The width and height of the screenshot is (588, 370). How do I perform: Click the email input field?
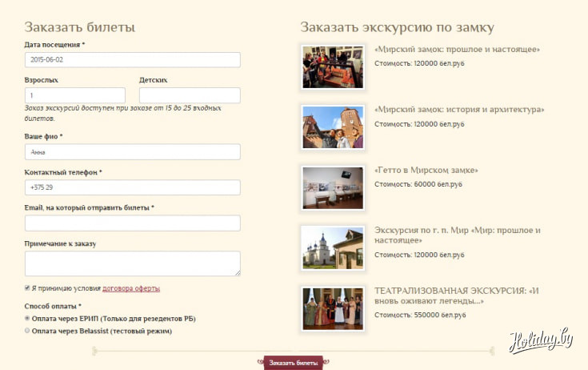[132, 223]
